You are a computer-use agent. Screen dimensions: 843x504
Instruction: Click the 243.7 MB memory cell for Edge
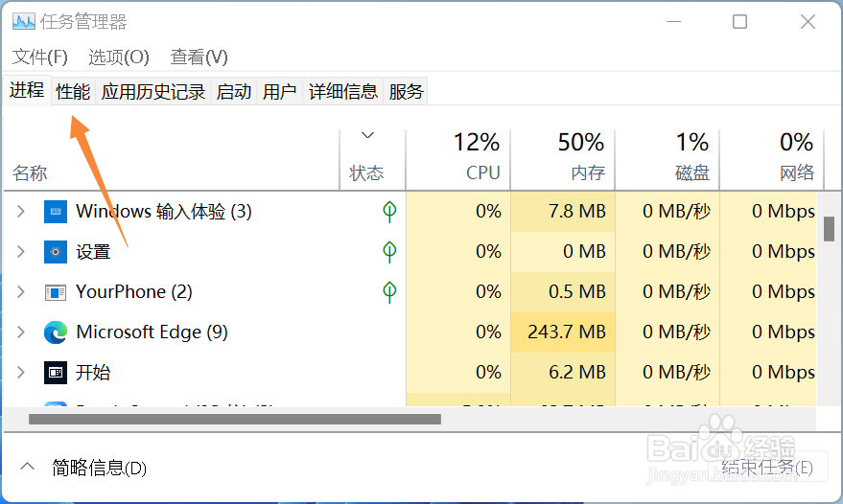563,332
